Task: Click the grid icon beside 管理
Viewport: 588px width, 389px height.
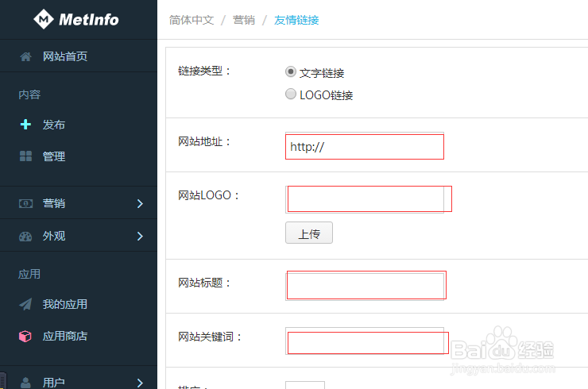Action: (25, 156)
